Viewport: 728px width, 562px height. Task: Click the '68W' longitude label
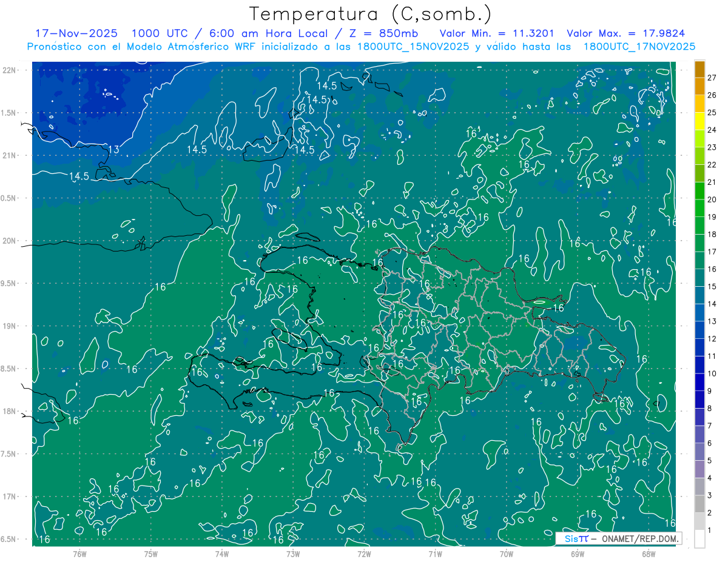click(649, 554)
